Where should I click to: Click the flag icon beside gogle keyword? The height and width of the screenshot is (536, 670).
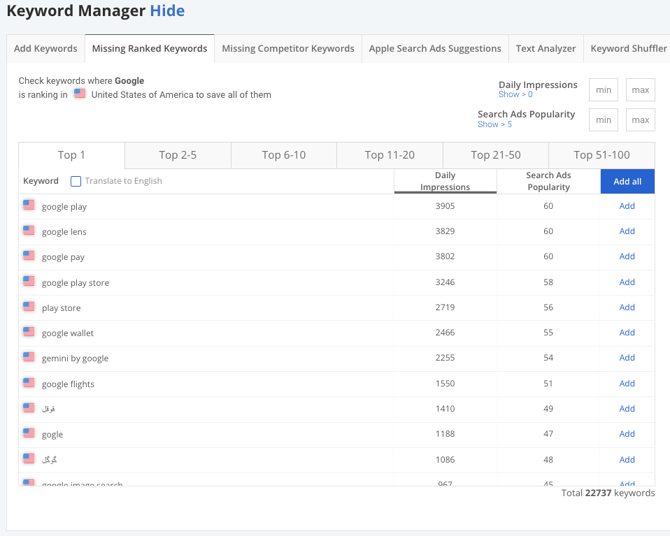coord(29,433)
